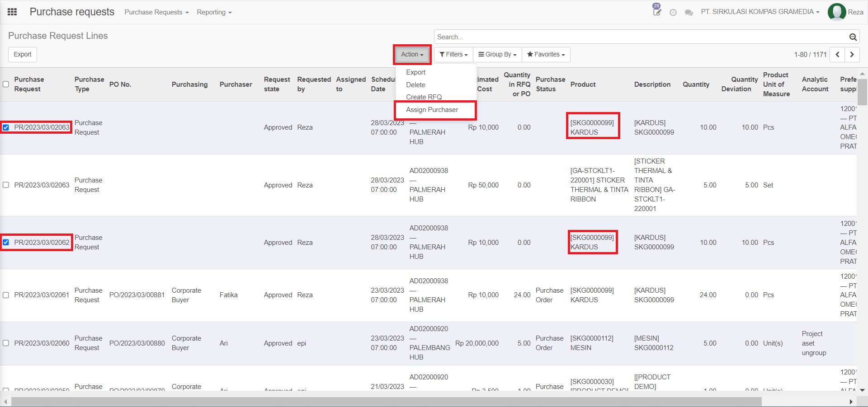Viewport: 868px width, 407px height.
Task: Toggle the select-all header checkbox
Action: pyautogui.click(x=6, y=84)
